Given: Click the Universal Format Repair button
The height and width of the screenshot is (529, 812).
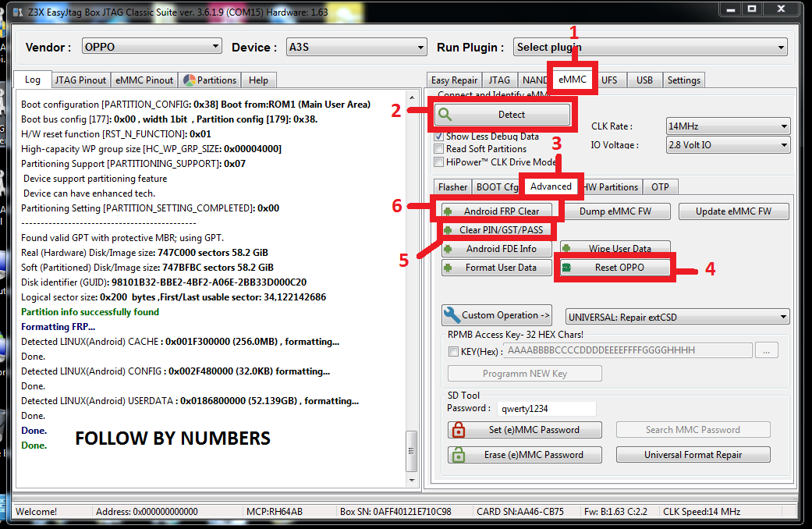Looking at the screenshot, I should click(693, 455).
